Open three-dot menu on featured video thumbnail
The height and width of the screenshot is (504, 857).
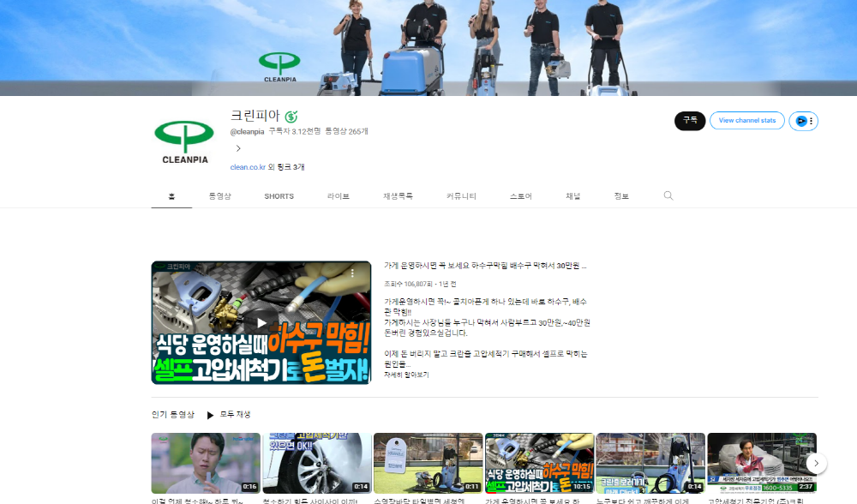coord(352,273)
